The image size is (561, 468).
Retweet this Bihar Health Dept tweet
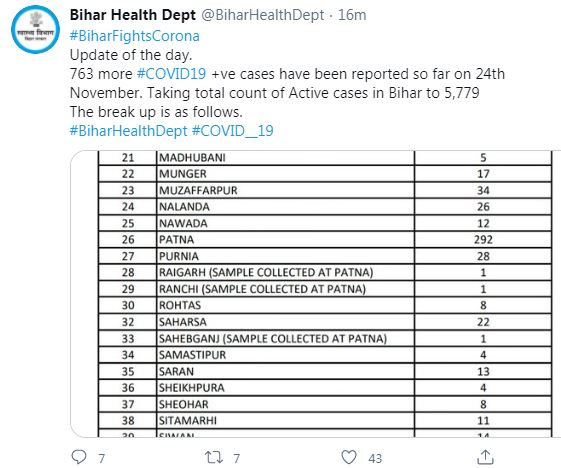[214, 457]
